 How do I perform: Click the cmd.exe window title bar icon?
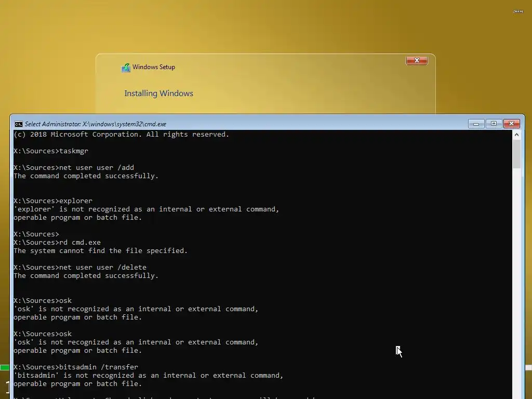19,124
